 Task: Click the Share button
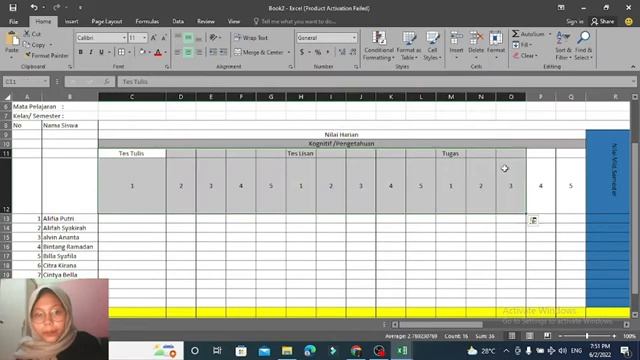click(x=602, y=21)
